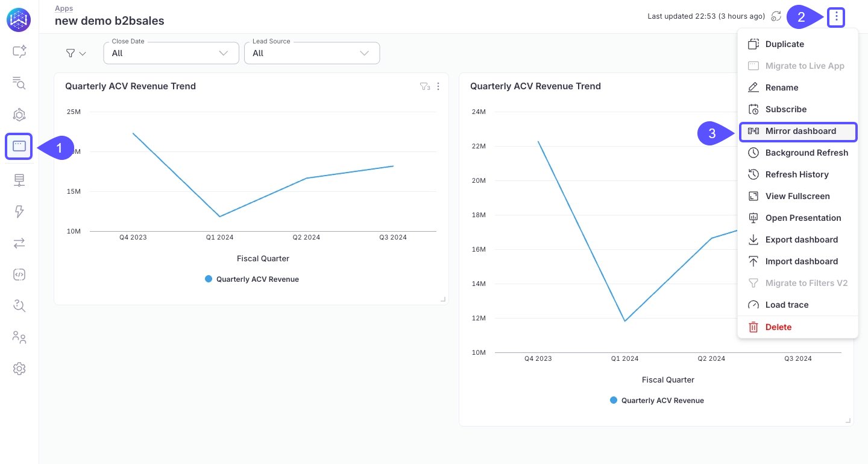The image size is (868, 464).
Task: Select View Fullscreen menu item
Action: pyautogui.click(x=797, y=196)
